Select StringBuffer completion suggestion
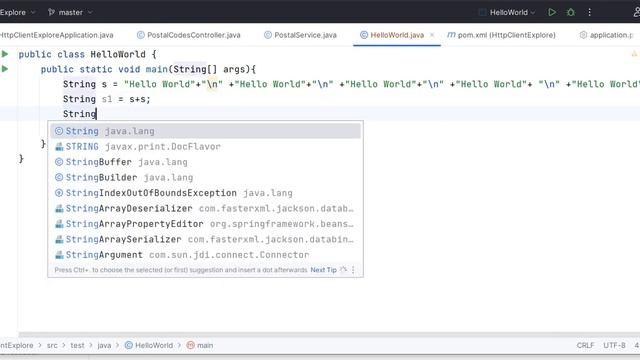This screenshot has width=640, height=360. click(205, 162)
